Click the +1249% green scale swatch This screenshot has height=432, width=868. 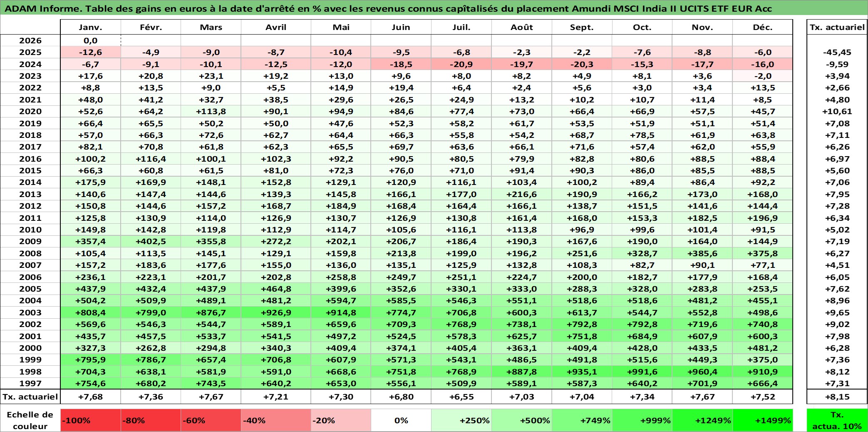[702, 420]
